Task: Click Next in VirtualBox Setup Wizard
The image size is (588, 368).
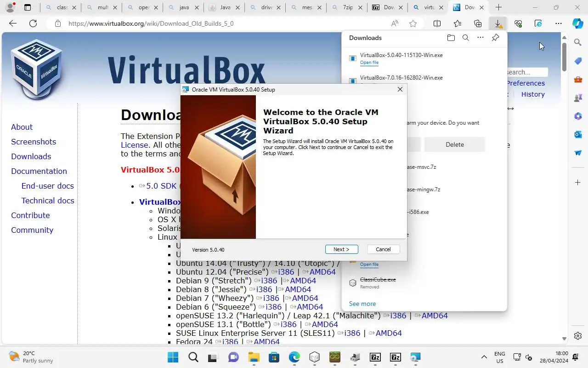Action: [x=341, y=249]
